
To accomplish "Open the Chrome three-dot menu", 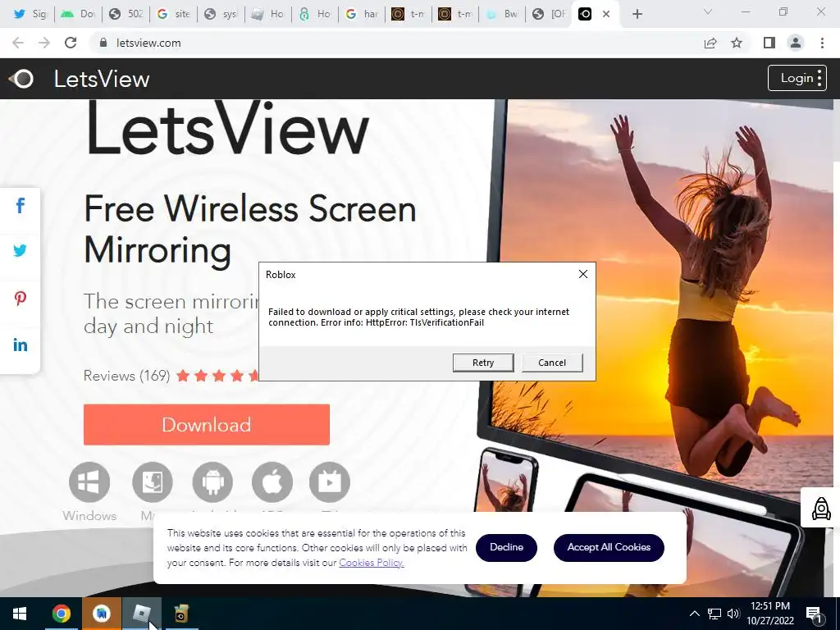I will pos(822,43).
